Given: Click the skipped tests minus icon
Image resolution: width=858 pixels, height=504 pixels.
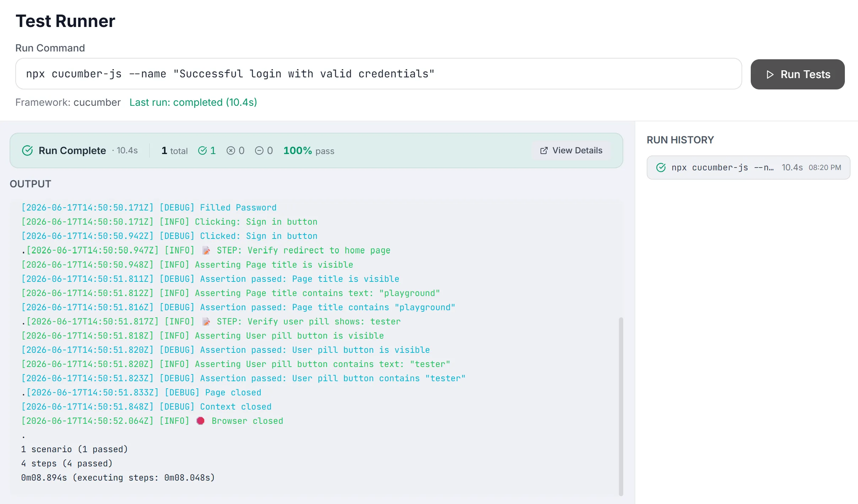Looking at the screenshot, I should tap(259, 150).
